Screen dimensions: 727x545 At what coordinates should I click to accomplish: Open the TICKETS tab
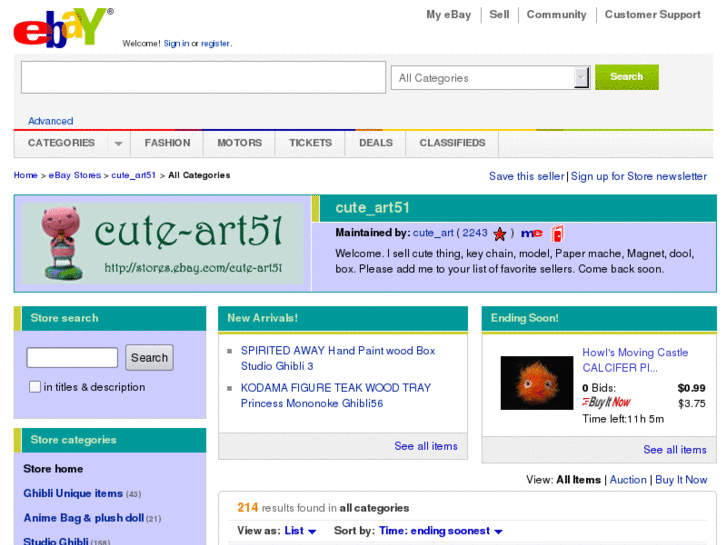(310, 143)
